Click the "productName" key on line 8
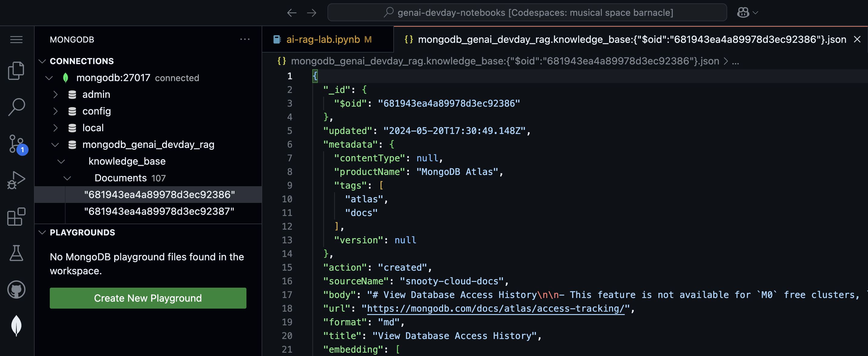The height and width of the screenshot is (356, 868). point(370,172)
